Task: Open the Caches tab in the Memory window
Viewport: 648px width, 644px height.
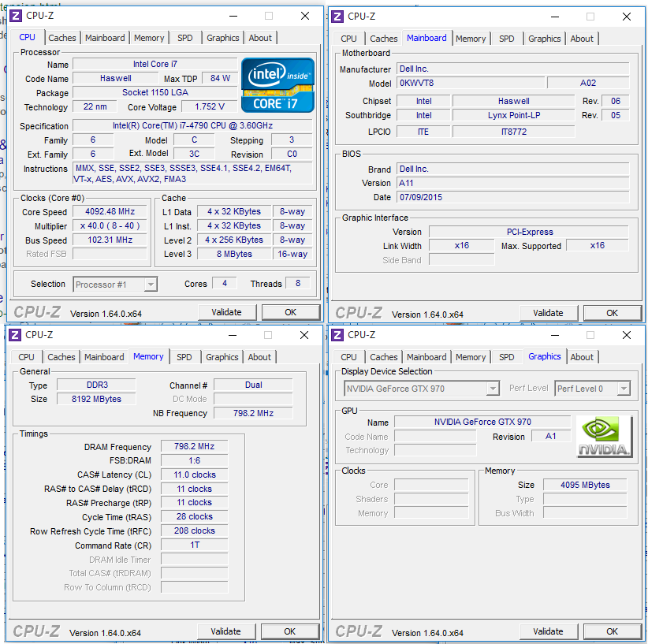Action: point(61,357)
